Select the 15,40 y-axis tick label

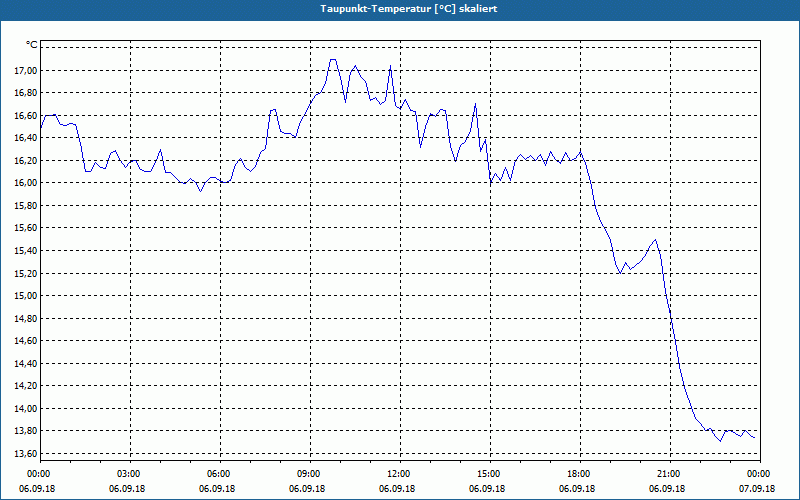click(x=25, y=251)
